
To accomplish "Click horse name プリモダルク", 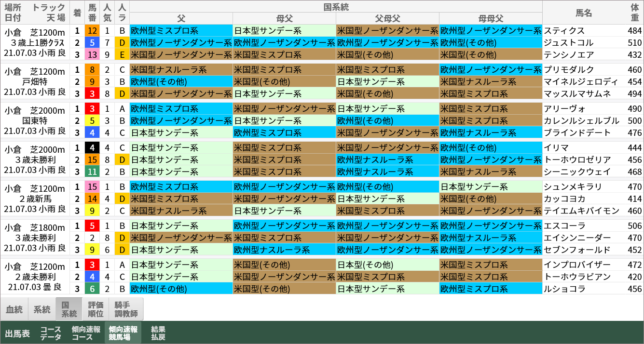I will (x=569, y=69).
